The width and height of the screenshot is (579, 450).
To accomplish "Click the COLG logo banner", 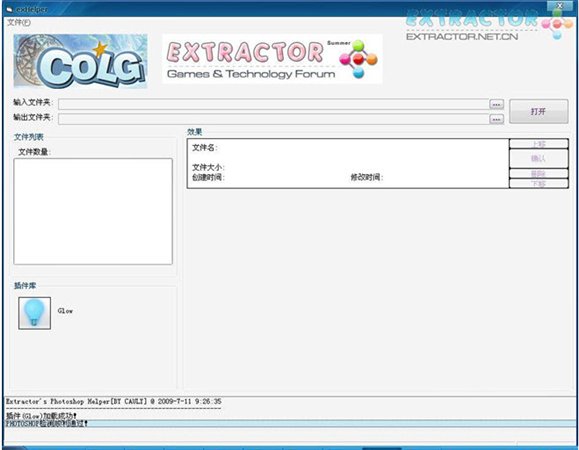I will (80, 61).
